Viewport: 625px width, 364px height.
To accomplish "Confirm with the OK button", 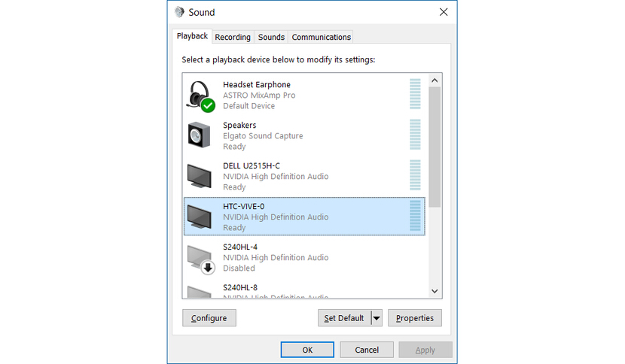I will click(307, 350).
